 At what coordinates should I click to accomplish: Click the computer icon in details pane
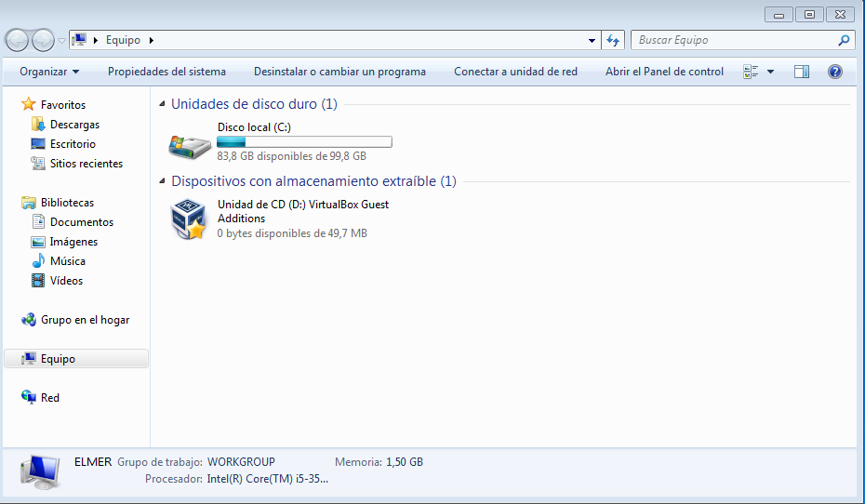coord(40,472)
